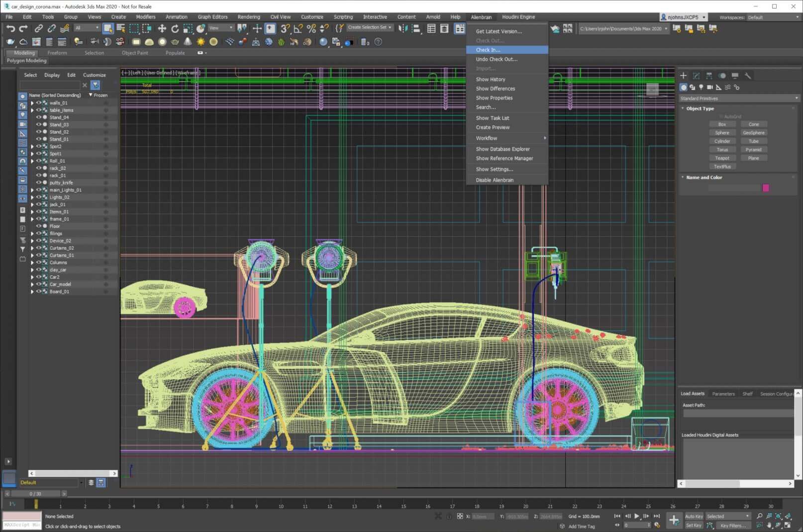
Task: Click the Link selection tool icon
Action: pyautogui.click(x=38, y=28)
